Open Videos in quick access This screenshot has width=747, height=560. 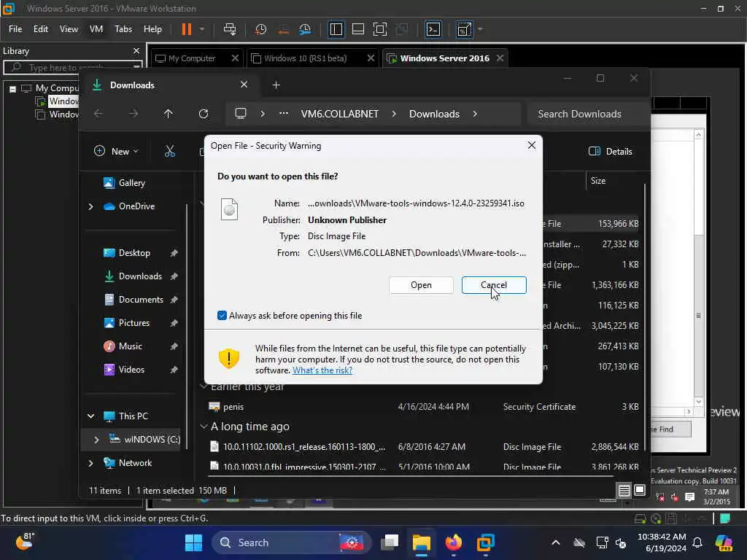[x=131, y=370]
